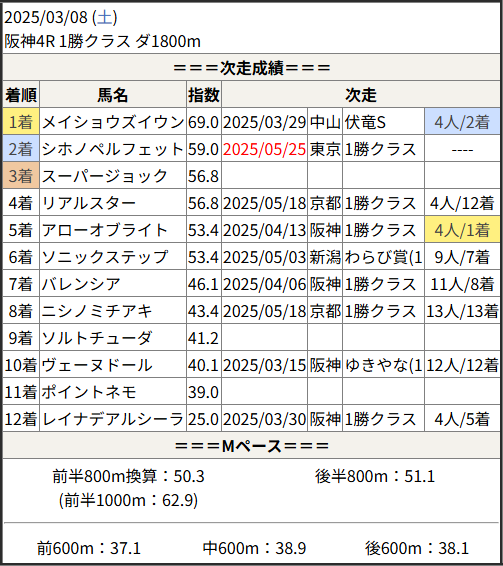
Task: Click the yellow 4人/1着 result cell
Action: click(x=462, y=230)
